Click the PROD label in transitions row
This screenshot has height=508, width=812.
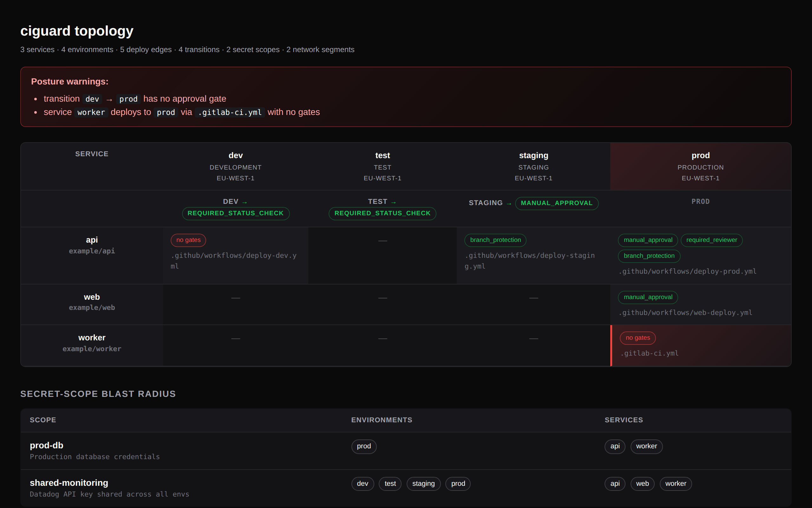[701, 202]
